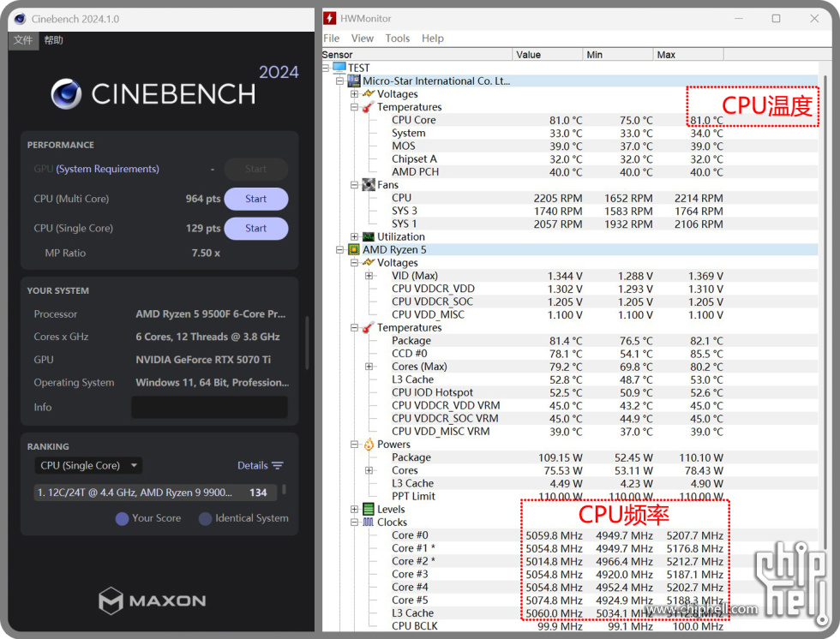Viewport: 840px width, 639px height.
Task: Select the Identical System radio indicator
Action: pyautogui.click(x=205, y=518)
